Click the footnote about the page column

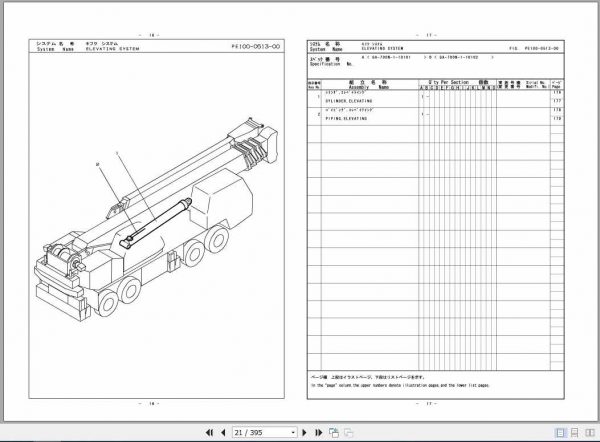click(400, 385)
